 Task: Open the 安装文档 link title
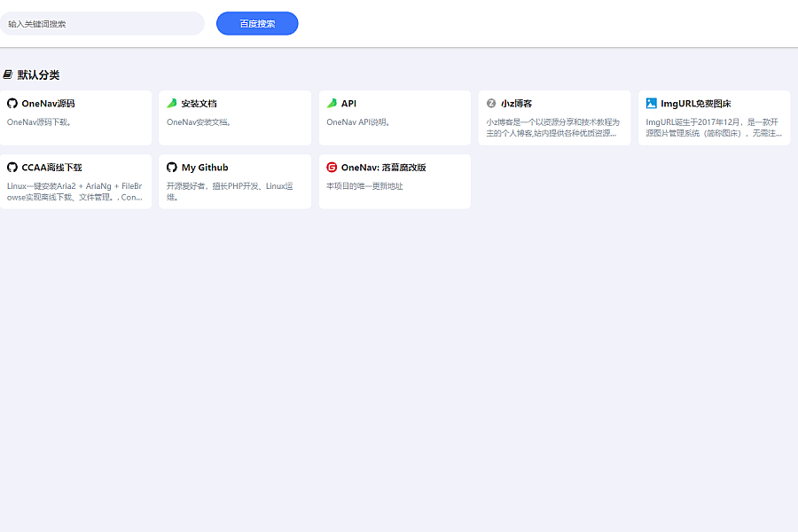(x=199, y=104)
